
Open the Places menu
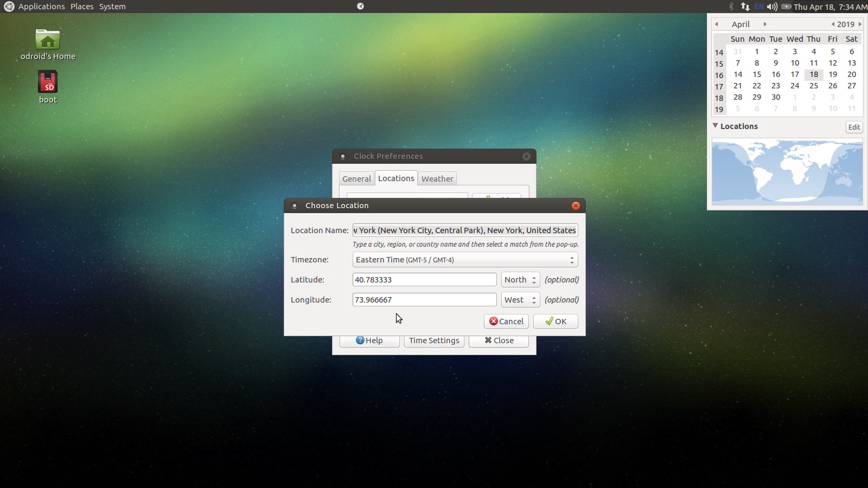coord(82,7)
